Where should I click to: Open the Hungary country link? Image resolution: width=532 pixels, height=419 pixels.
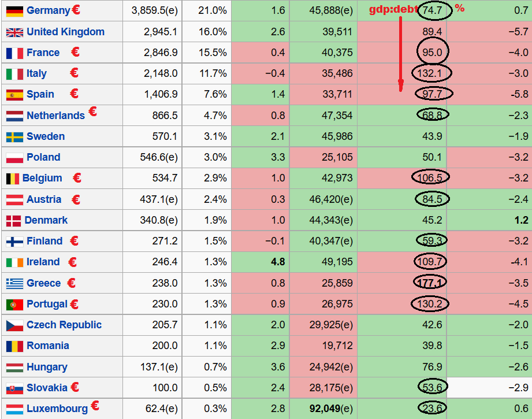pos(47,367)
